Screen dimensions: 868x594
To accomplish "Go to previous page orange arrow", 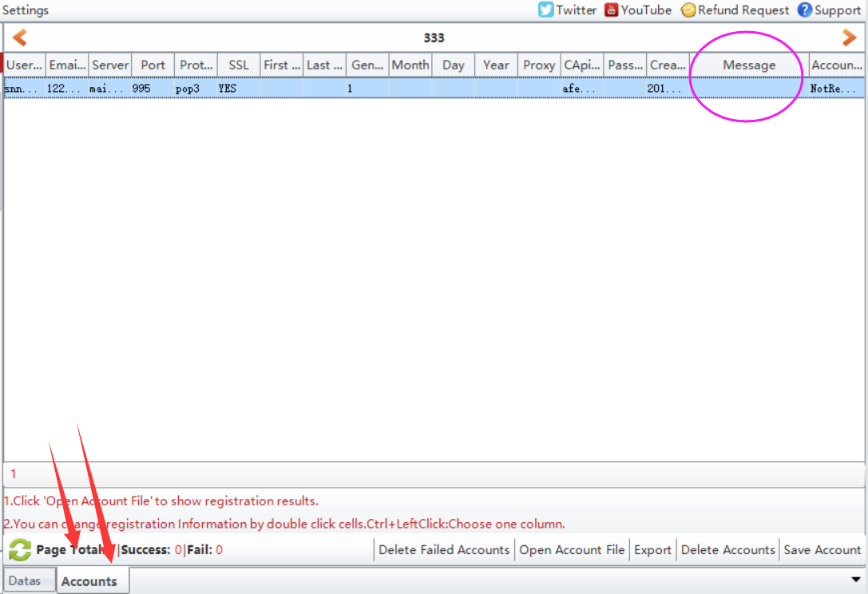I will 20,38.
